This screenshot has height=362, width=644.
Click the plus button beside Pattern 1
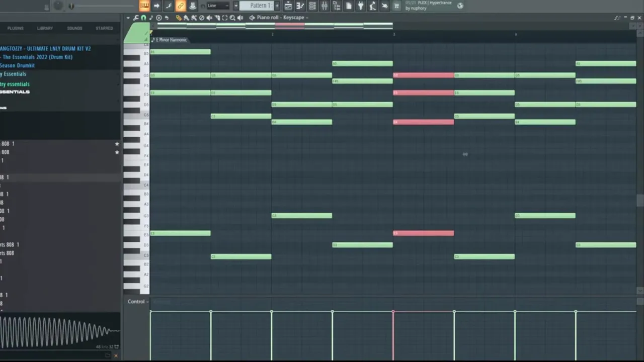pyautogui.click(x=278, y=6)
